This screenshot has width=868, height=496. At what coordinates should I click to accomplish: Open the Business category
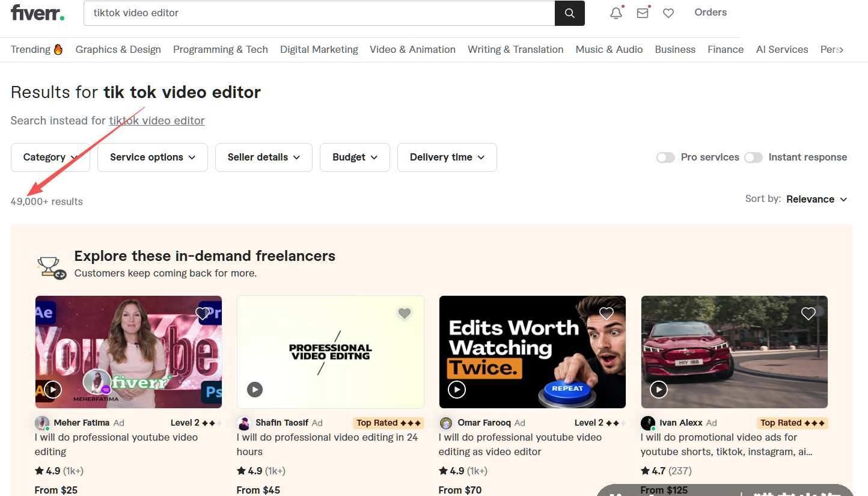[675, 49]
